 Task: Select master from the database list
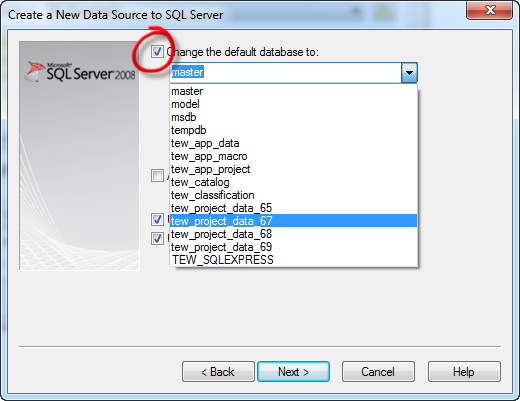293,91
